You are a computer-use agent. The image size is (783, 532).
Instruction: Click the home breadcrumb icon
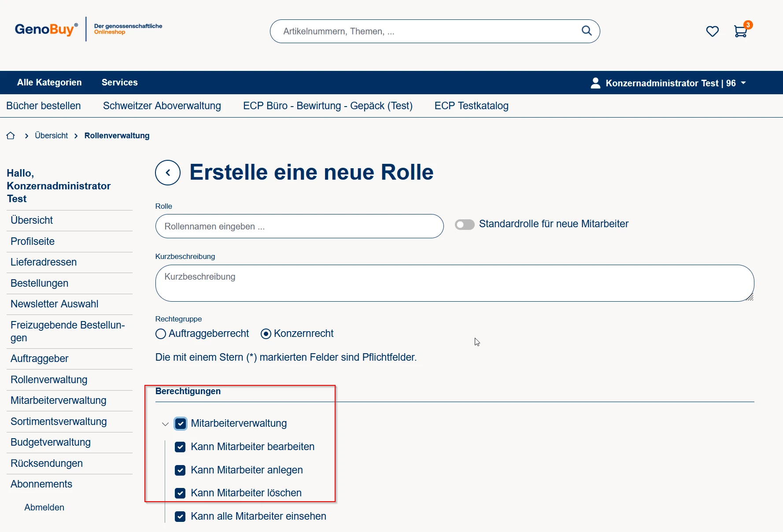pos(11,136)
